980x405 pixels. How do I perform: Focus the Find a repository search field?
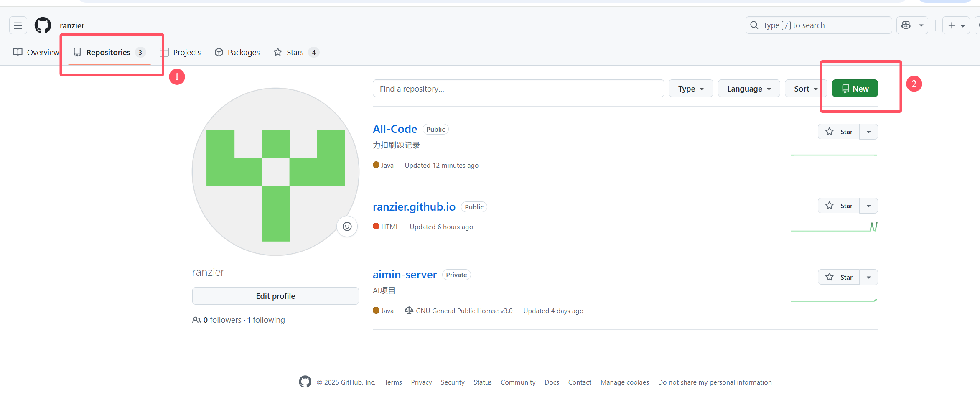[x=518, y=89]
